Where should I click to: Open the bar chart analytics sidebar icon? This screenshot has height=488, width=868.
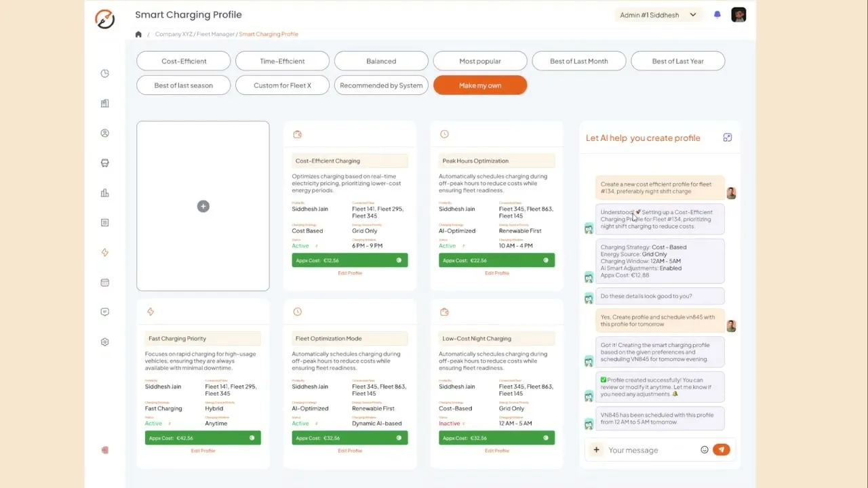click(x=104, y=192)
